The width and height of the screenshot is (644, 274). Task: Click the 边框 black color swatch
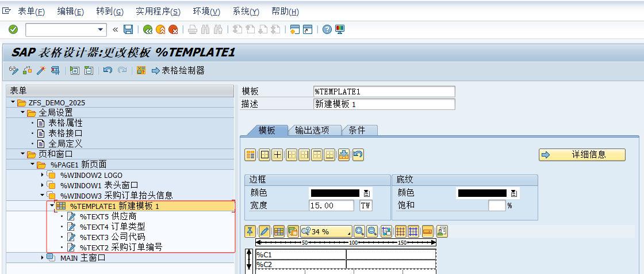coord(335,192)
